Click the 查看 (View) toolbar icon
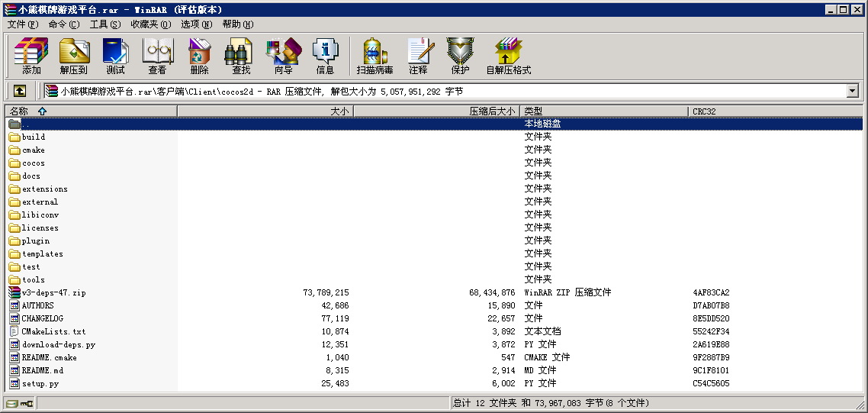The height and width of the screenshot is (413, 868). coord(157,56)
